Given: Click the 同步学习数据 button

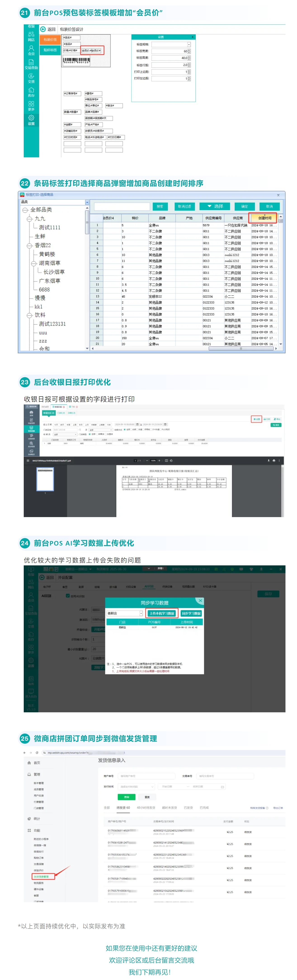Looking at the screenshot, I should pos(191,613).
